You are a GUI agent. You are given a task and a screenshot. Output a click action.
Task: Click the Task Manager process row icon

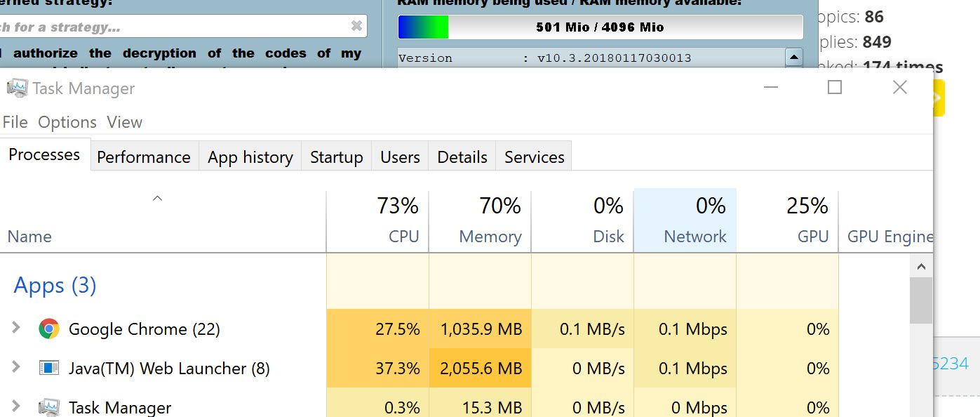coord(48,407)
